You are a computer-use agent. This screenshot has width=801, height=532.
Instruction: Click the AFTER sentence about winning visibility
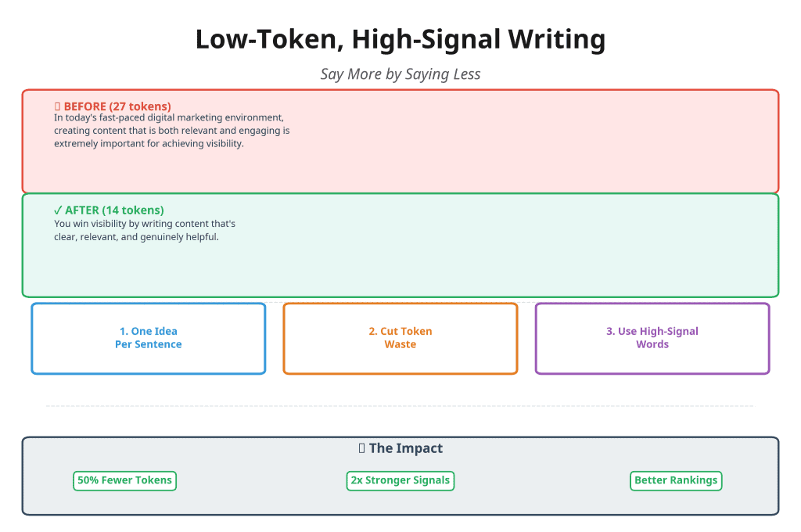pos(145,230)
